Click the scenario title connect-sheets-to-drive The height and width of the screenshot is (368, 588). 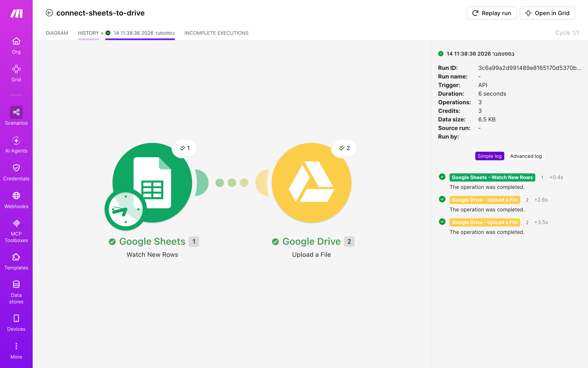[x=100, y=13]
